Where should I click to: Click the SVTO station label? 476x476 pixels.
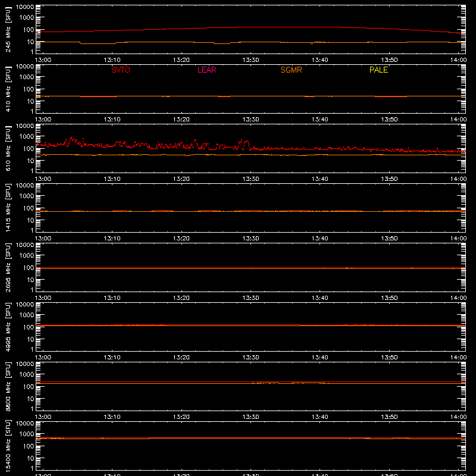[121, 70]
